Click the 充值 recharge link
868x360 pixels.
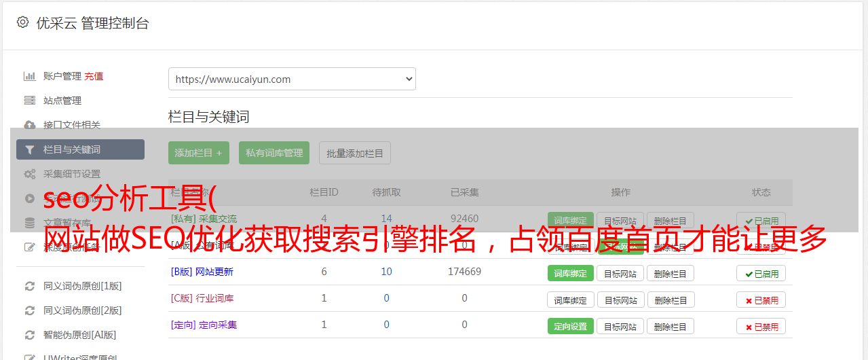[94, 76]
